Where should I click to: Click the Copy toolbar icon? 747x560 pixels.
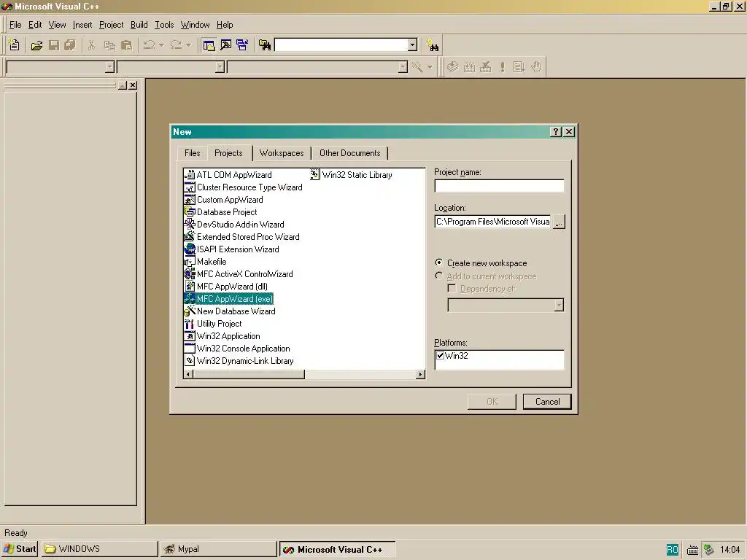click(109, 45)
